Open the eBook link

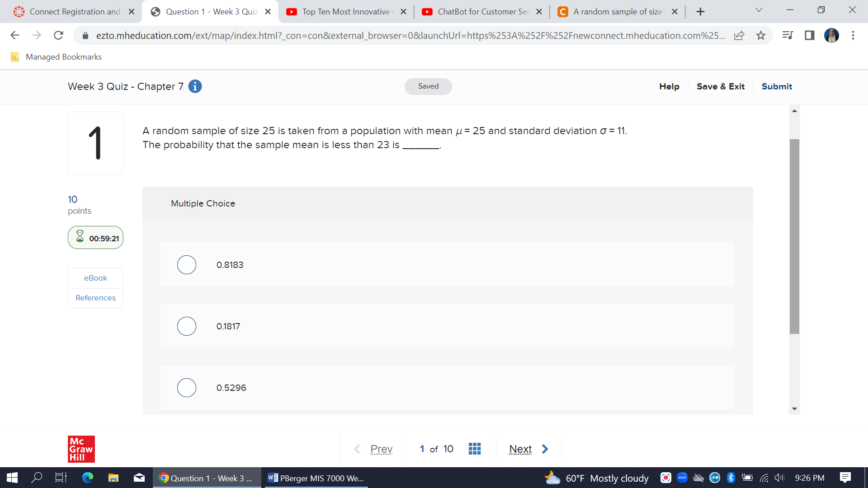coord(95,278)
